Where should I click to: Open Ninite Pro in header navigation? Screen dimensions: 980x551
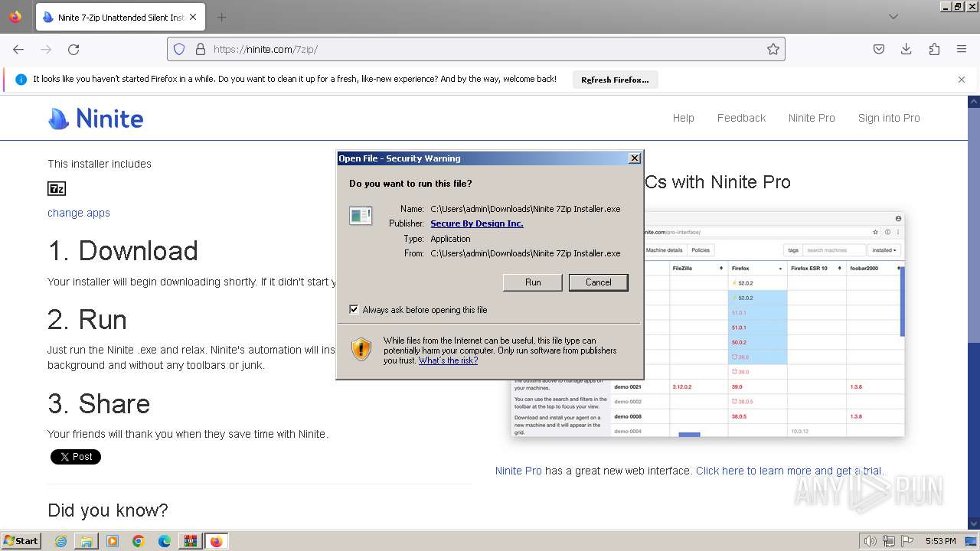[812, 118]
